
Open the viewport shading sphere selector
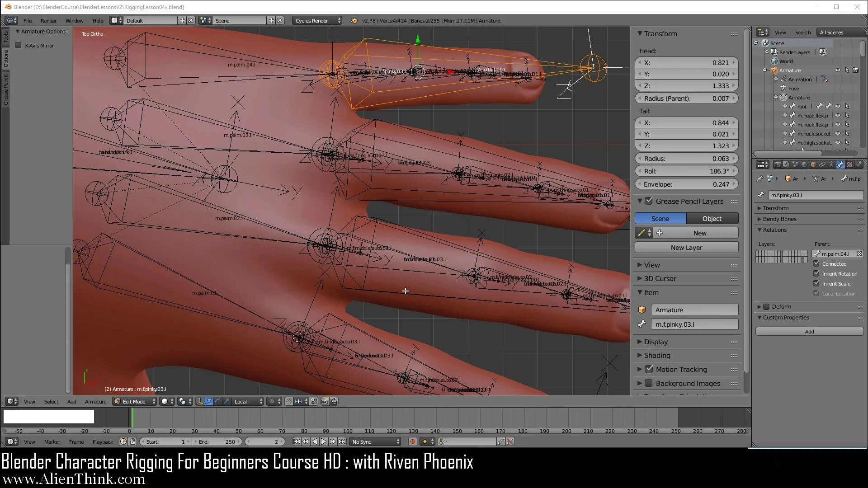tap(167, 401)
